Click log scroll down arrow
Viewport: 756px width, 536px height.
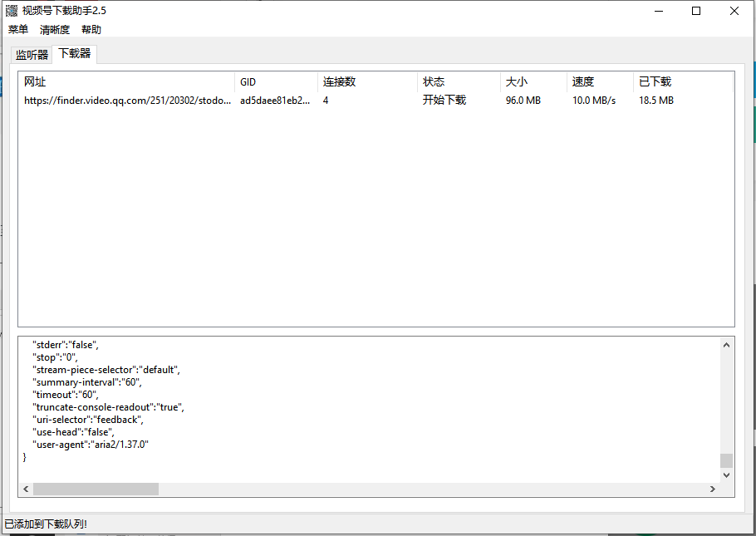(x=726, y=475)
